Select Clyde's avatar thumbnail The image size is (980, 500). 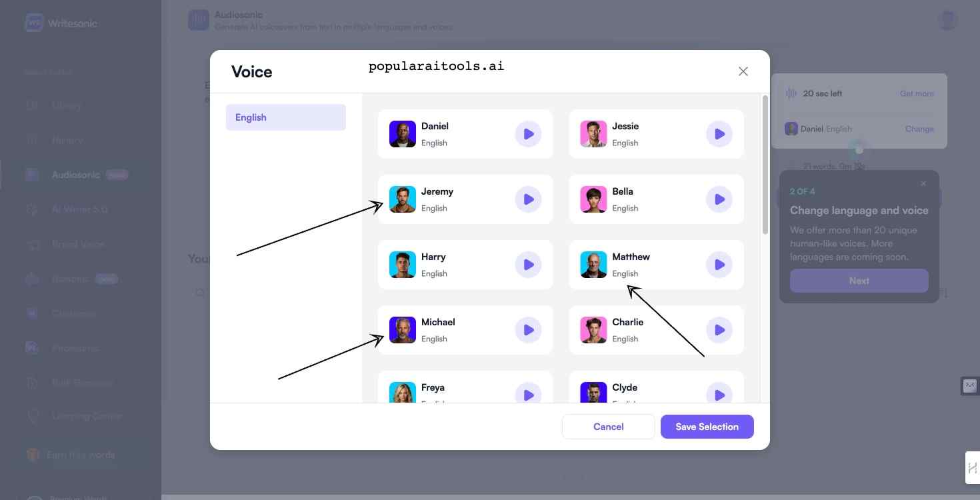click(593, 393)
